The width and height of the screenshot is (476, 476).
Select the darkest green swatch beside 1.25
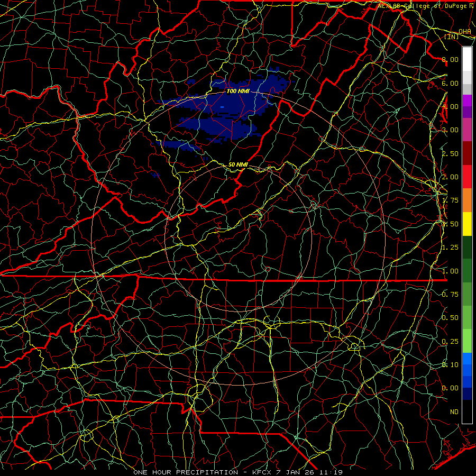pos(467,247)
